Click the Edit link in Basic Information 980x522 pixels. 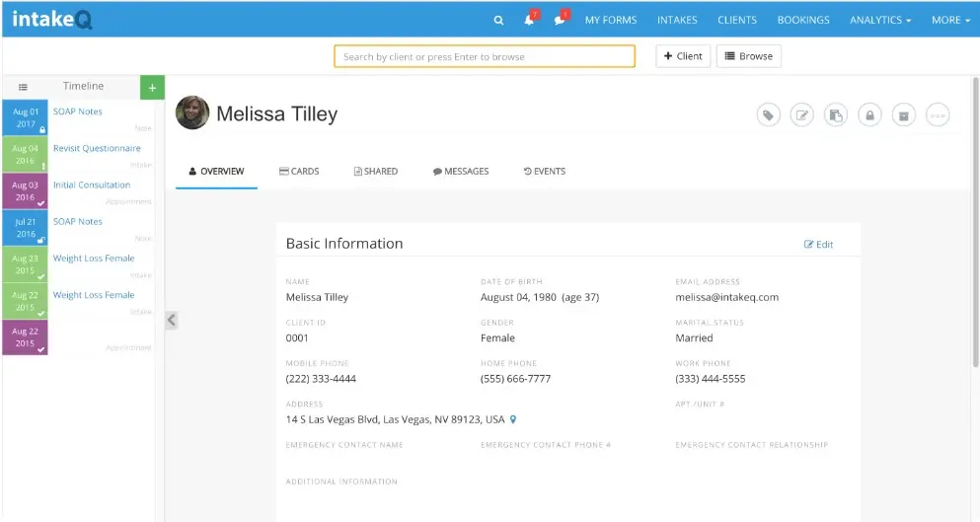point(819,245)
